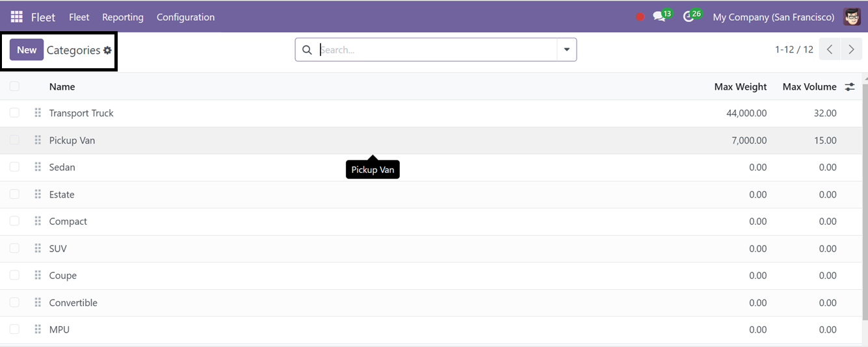Open the Categories gear settings icon

pos(108,50)
